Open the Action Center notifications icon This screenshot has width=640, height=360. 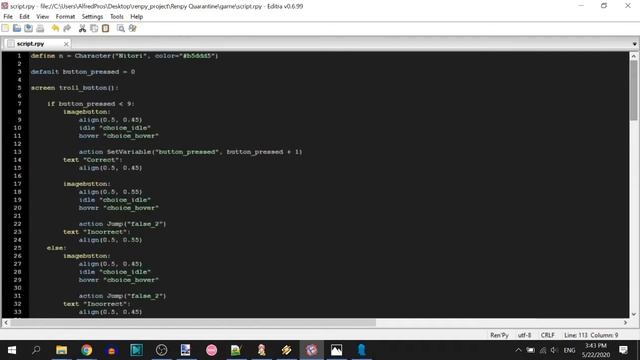point(623,350)
